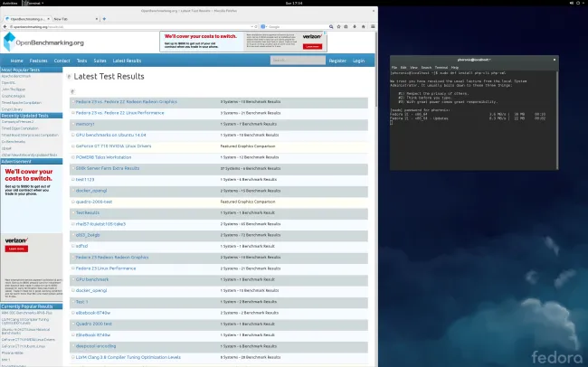Show bookmarks list icon in Firefox toolbar

pyautogui.click(x=346, y=26)
